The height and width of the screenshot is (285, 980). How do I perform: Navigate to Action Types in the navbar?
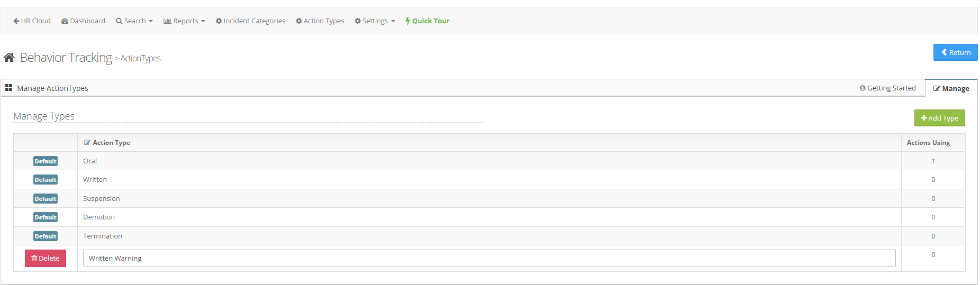(320, 21)
